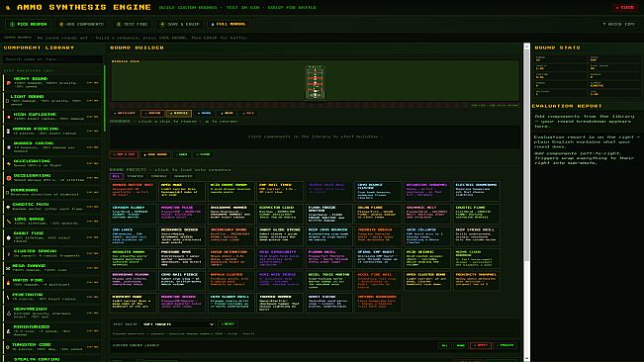The width and height of the screenshot is (644, 362).
Task: Switch to Pick Weapon step tab
Action: [x=29, y=24]
